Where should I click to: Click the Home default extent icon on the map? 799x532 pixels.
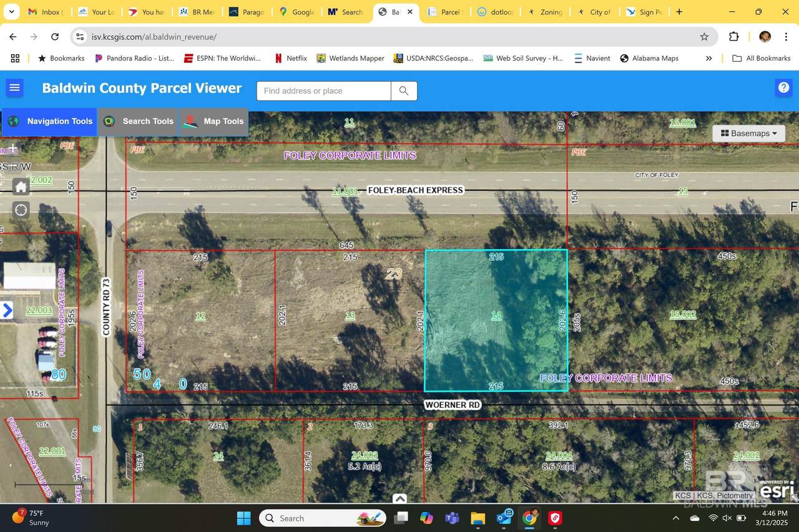point(21,186)
